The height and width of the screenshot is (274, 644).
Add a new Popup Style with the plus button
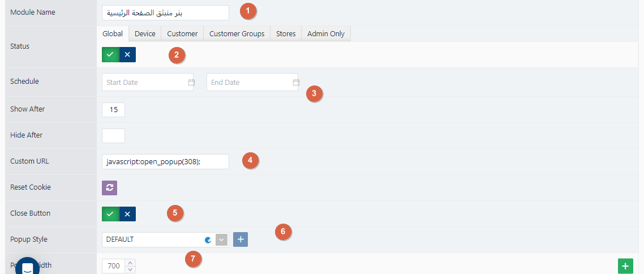click(241, 239)
